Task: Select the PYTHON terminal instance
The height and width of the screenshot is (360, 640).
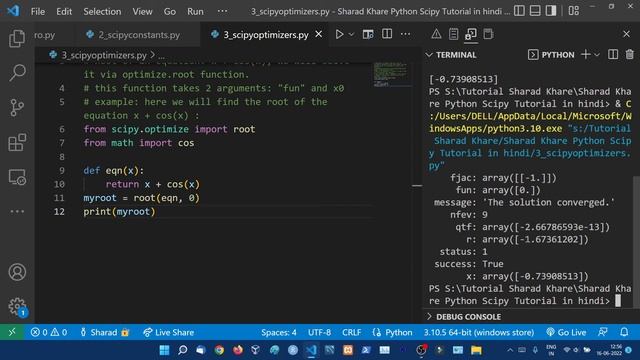Action: 551,55
